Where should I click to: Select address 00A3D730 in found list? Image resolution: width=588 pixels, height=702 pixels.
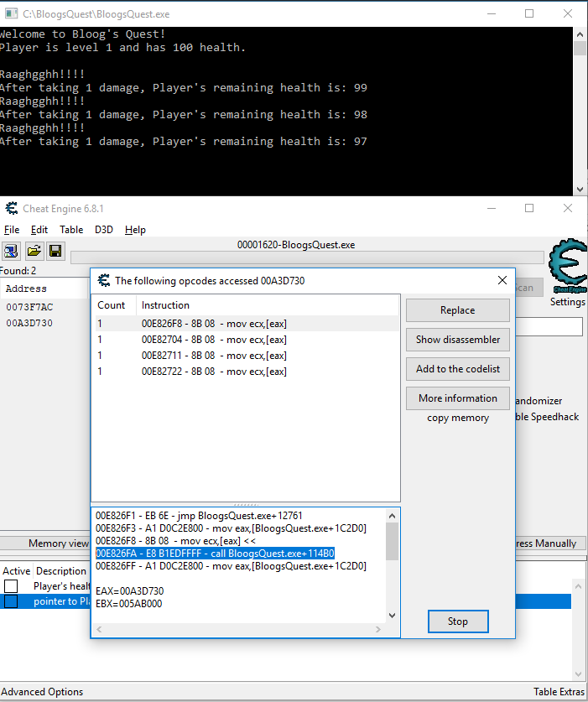(x=29, y=323)
